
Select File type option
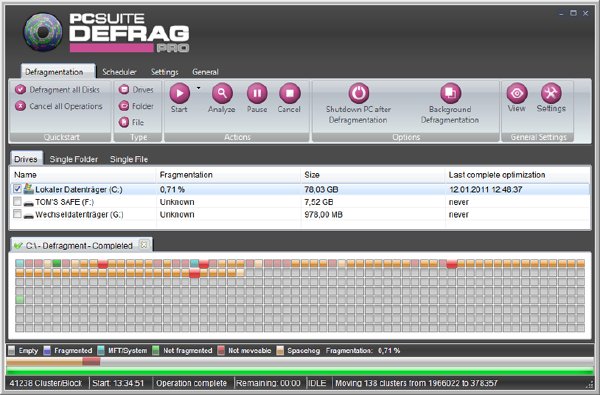point(131,122)
